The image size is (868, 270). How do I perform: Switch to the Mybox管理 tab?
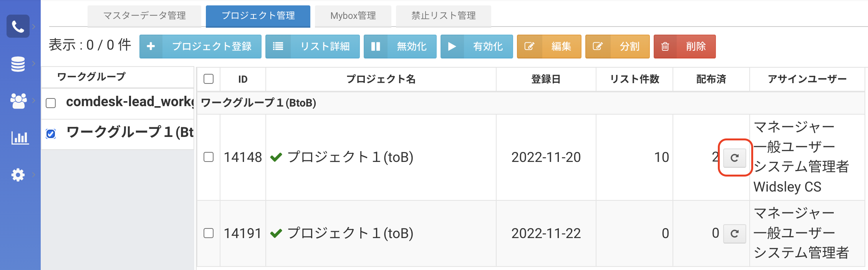[353, 16]
